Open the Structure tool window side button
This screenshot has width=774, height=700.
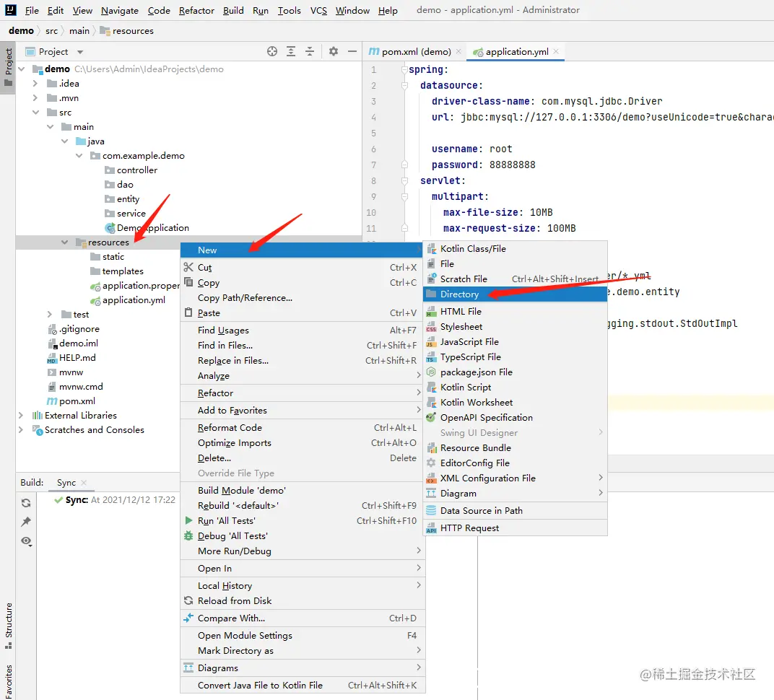pos(8,624)
